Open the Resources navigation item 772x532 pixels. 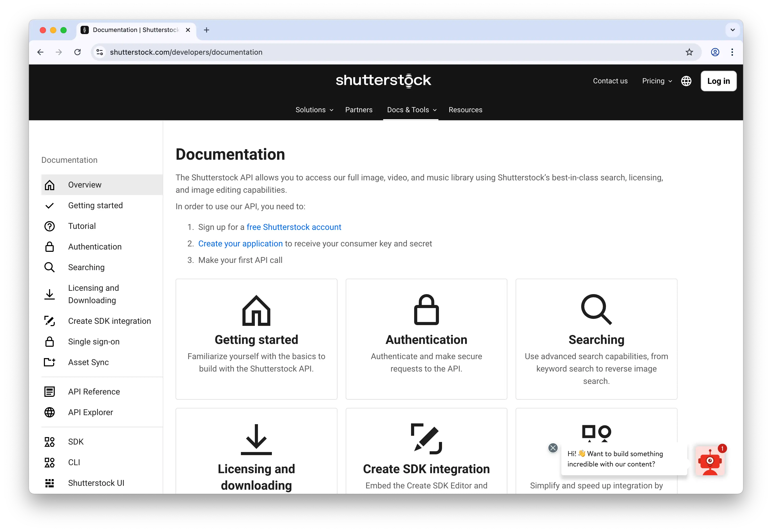pos(466,110)
